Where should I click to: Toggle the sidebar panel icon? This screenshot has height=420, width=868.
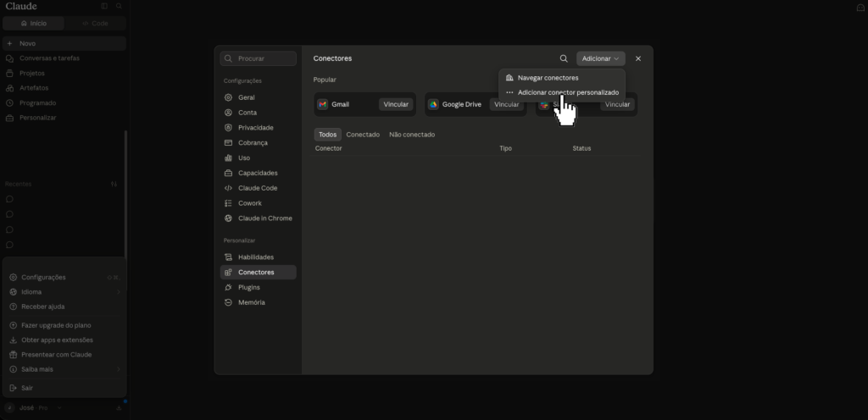[104, 6]
